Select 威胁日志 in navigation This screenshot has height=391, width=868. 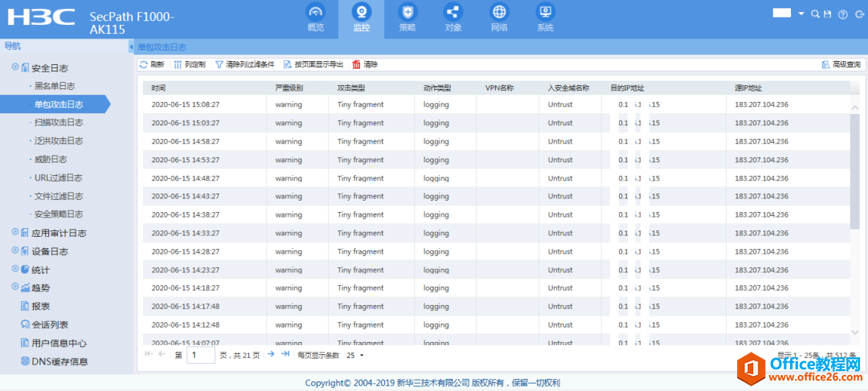(51, 159)
